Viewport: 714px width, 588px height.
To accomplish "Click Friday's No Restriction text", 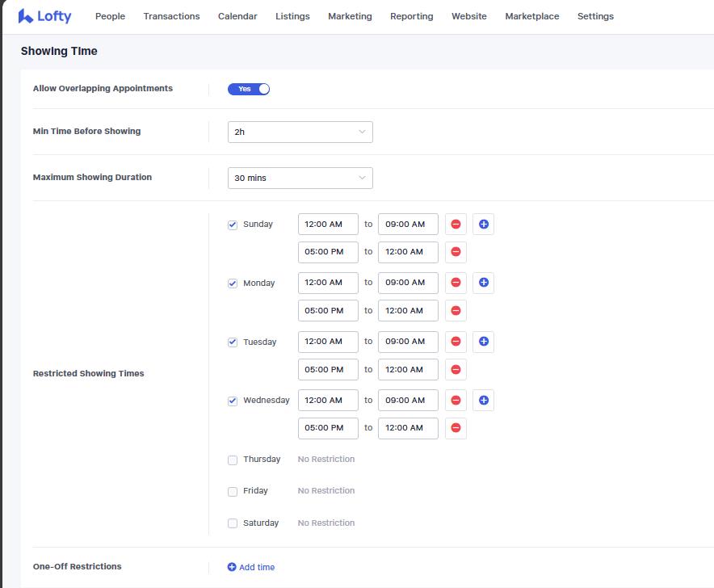I will click(326, 490).
